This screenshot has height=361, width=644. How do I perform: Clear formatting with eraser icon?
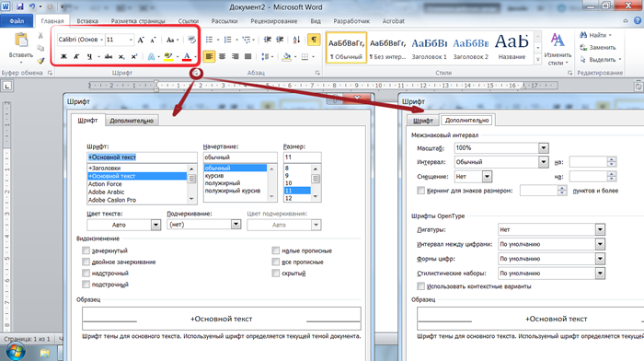pos(191,40)
